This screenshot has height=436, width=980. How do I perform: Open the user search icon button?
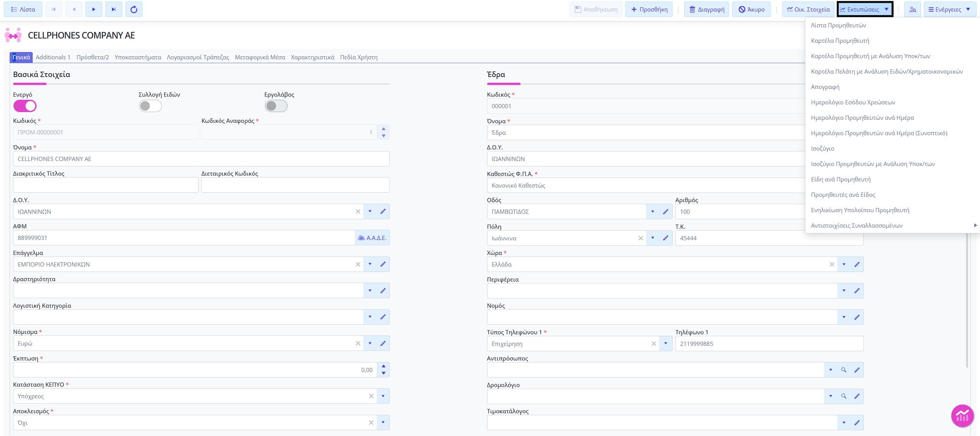click(912, 9)
